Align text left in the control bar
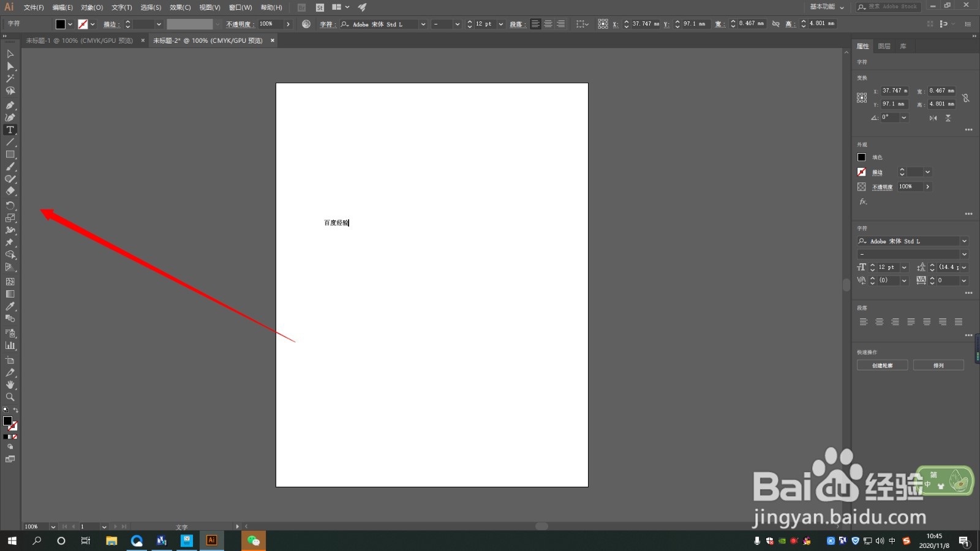This screenshot has width=980, height=551. point(535,24)
